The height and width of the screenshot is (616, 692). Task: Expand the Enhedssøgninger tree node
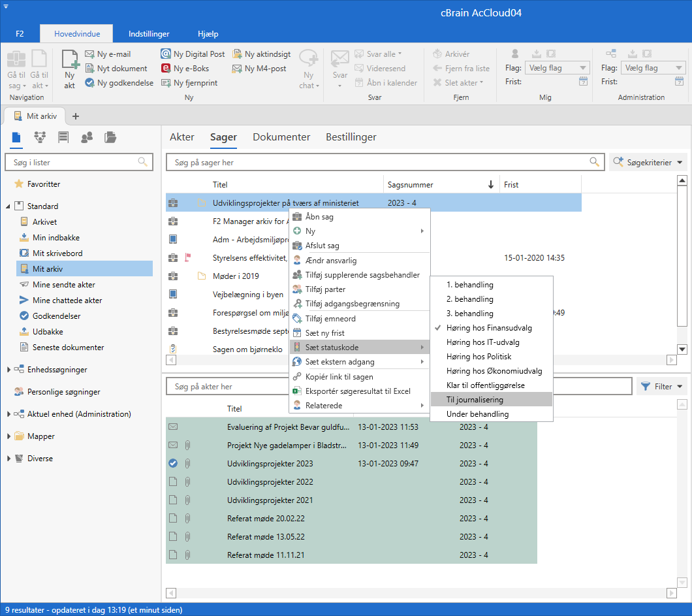click(9, 370)
